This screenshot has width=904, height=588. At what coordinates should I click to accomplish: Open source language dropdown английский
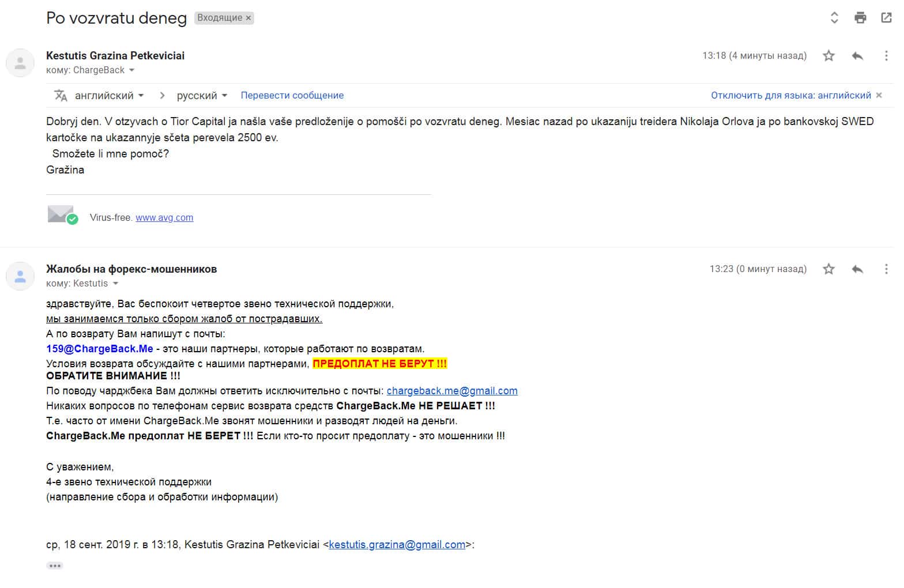pos(109,96)
